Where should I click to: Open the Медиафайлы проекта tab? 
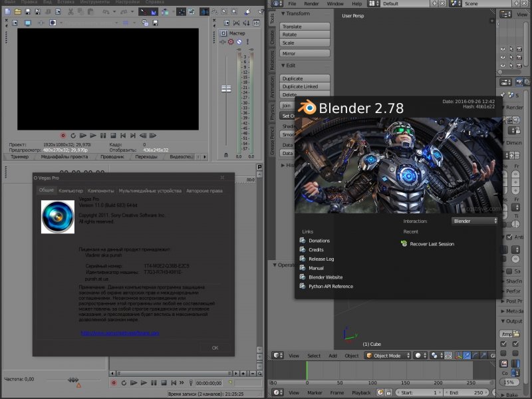pos(64,157)
